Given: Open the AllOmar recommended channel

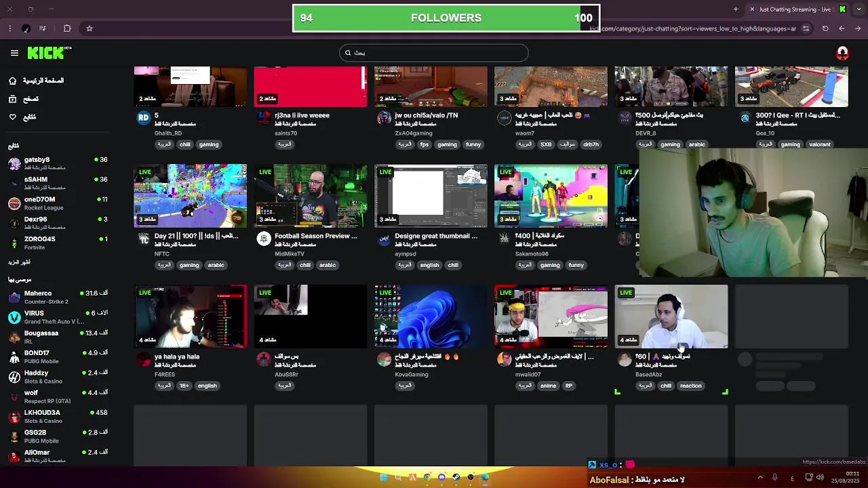Looking at the screenshot, I should (58, 456).
